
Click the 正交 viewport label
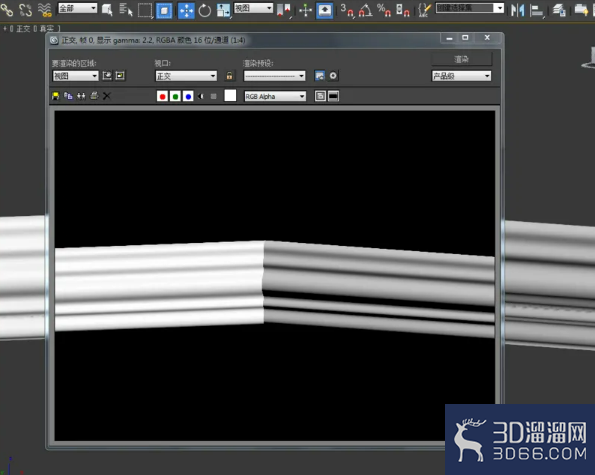[x=23, y=28]
